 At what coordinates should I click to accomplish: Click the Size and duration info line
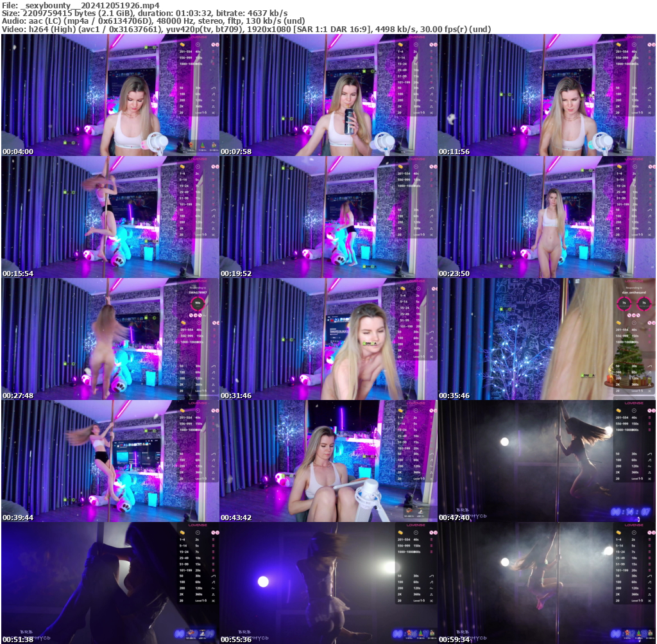(x=144, y=13)
